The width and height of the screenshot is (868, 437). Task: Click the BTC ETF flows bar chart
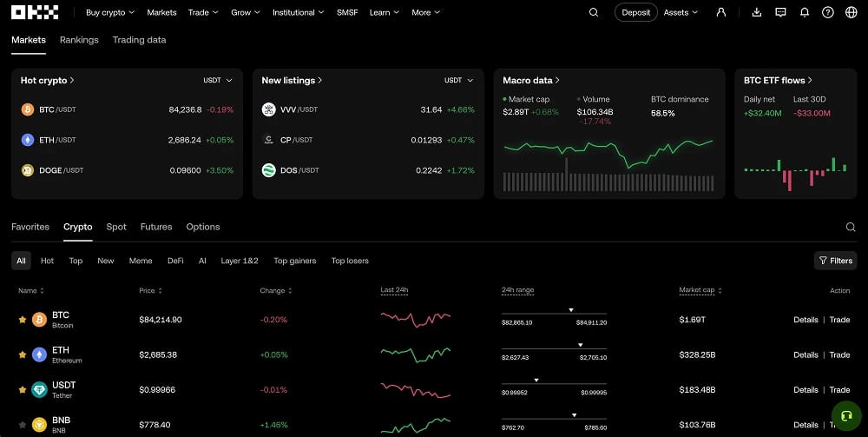point(795,174)
